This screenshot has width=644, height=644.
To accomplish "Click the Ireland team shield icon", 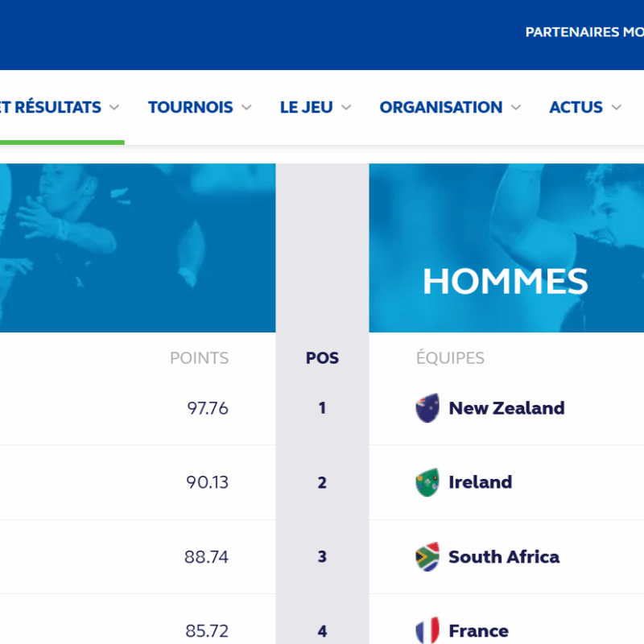I will (x=427, y=482).
